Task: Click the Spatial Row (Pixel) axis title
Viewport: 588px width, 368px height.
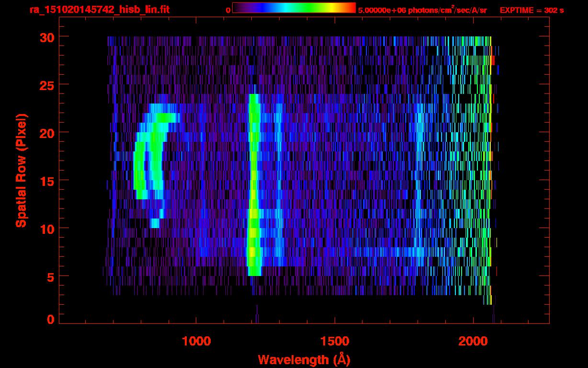Action: pyautogui.click(x=21, y=170)
